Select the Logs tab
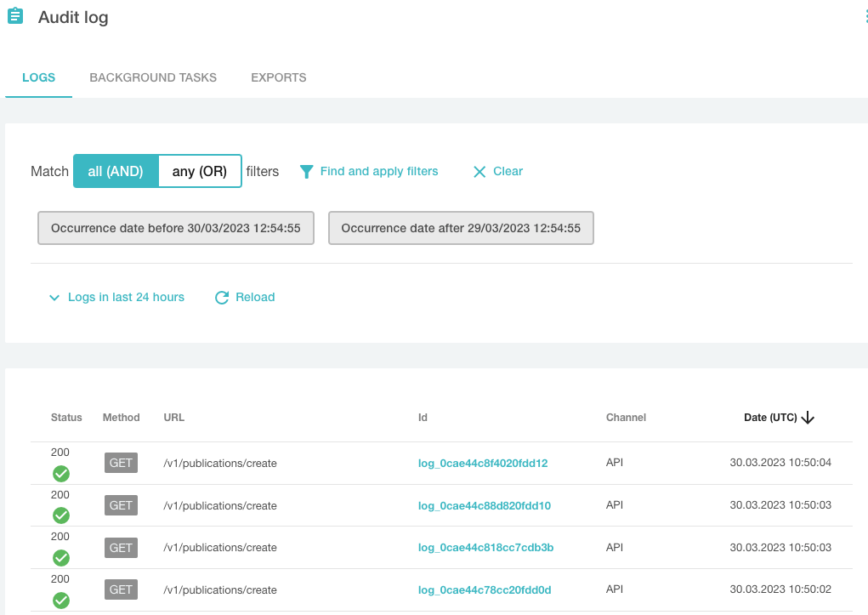This screenshot has height=615, width=868. pyautogui.click(x=38, y=77)
